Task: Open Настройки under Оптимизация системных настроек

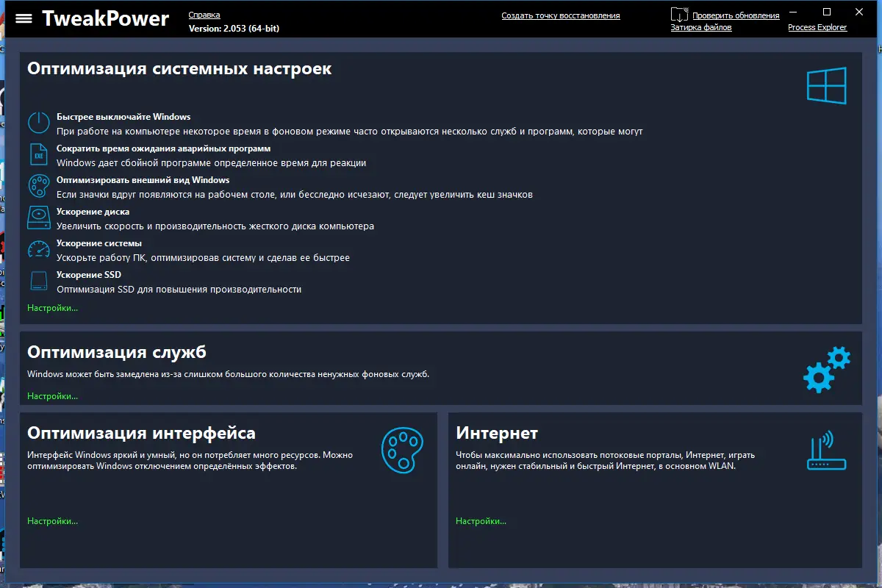Action: click(53, 308)
